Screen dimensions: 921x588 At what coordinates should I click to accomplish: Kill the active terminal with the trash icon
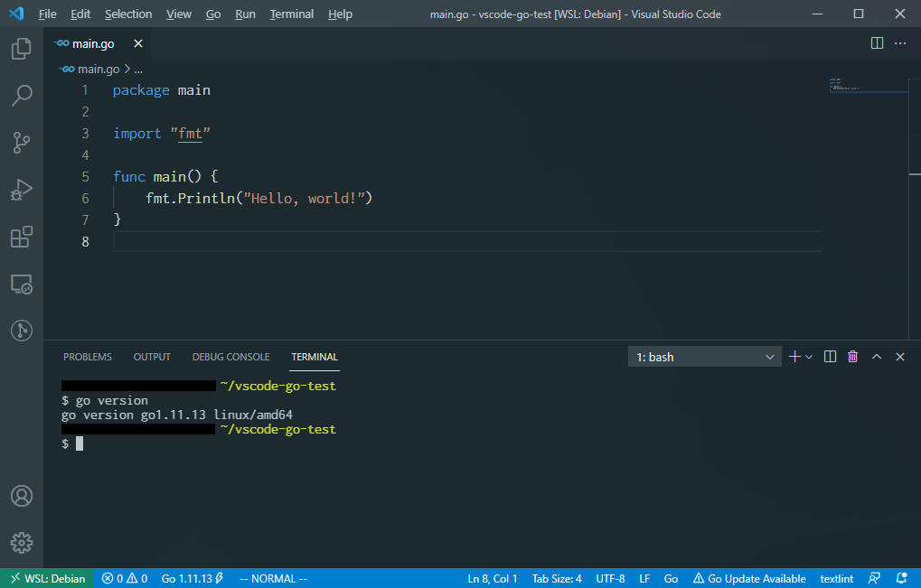[x=852, y=356]
